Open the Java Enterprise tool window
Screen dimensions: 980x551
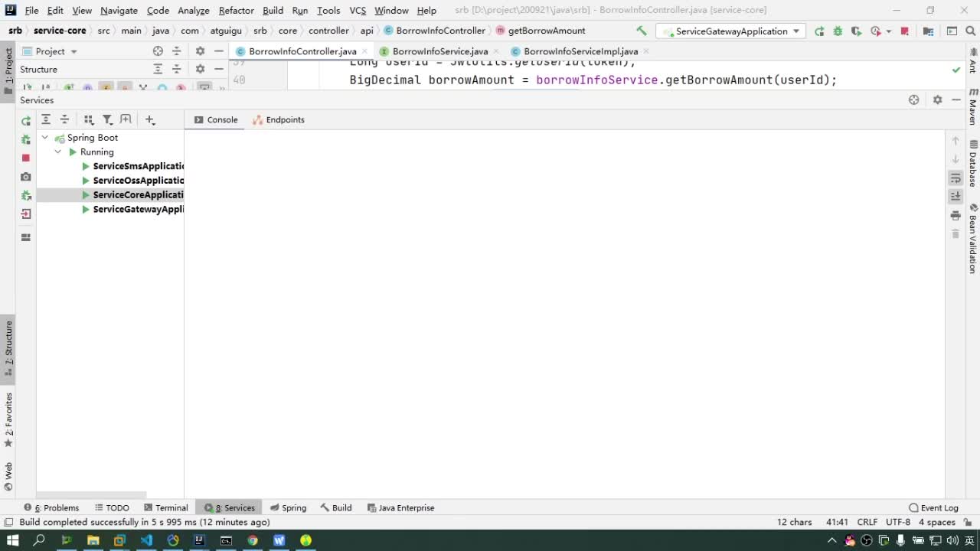click(400, 508)
